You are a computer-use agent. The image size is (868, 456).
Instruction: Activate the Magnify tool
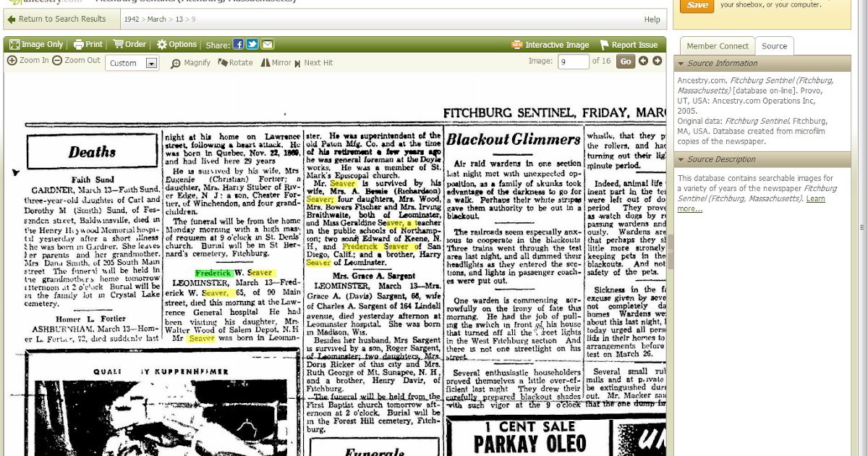[x=190, y=63]
